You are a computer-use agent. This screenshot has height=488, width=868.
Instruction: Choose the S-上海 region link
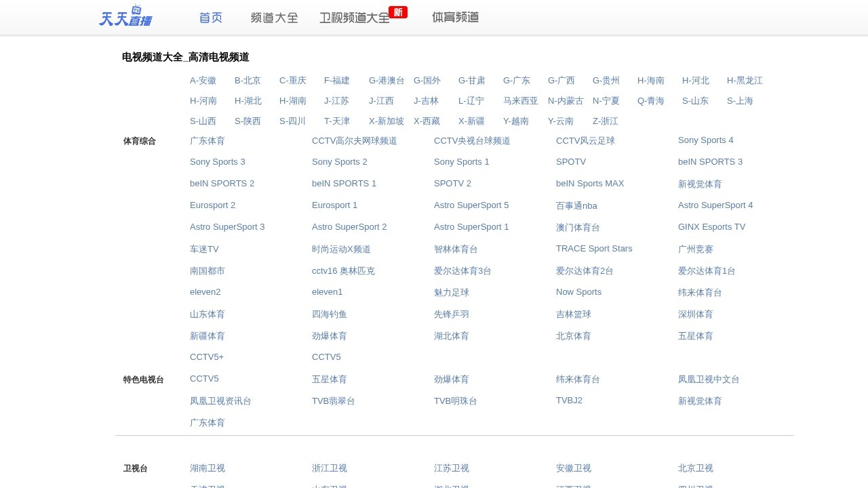[x=740, y=101]
